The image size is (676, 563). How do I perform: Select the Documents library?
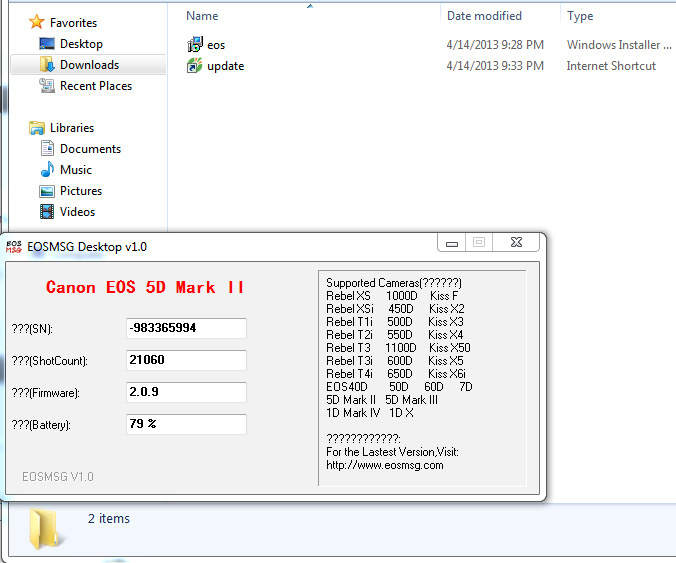click(x=90, y=149)
